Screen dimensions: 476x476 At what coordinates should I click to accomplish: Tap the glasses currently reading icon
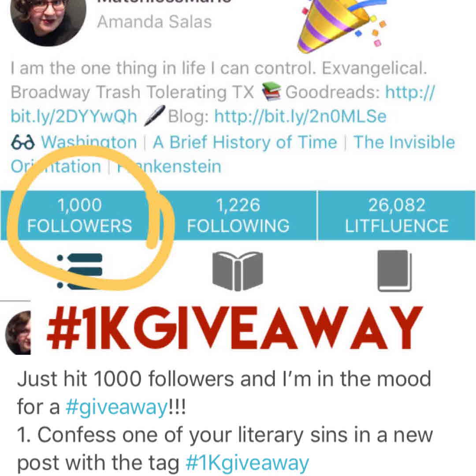(23, 142)
